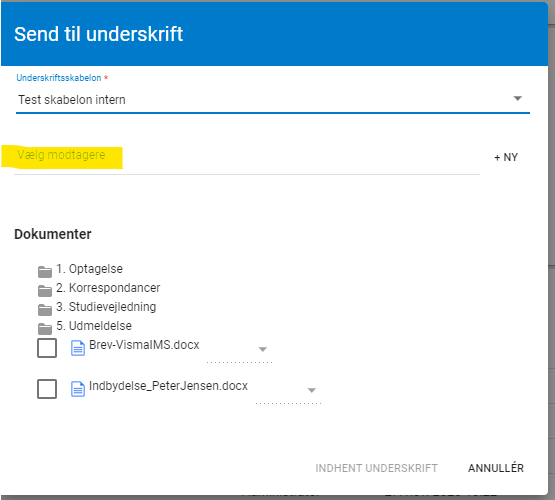This screenshot has height=500, width=555.
Task: Click the 'Dokumenter' heading
Action: point(53,234)
